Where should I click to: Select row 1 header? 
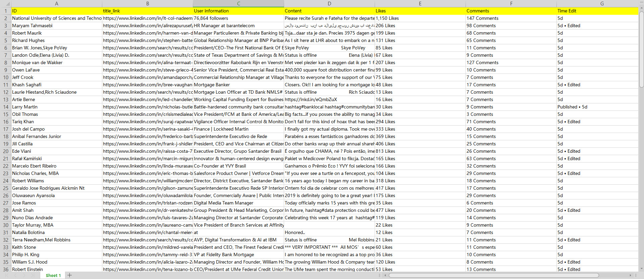coord(6,11)
